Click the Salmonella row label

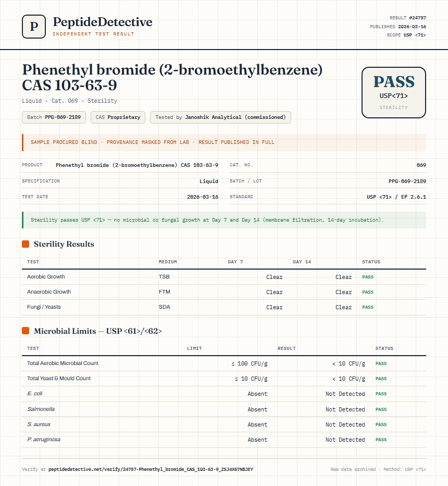coord(41,409)
